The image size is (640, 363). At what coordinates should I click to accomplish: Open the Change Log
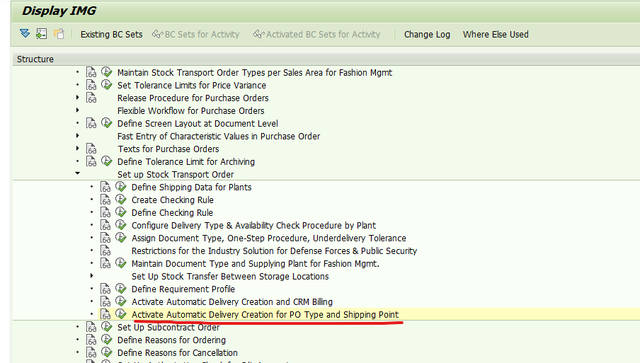[427, 34]
